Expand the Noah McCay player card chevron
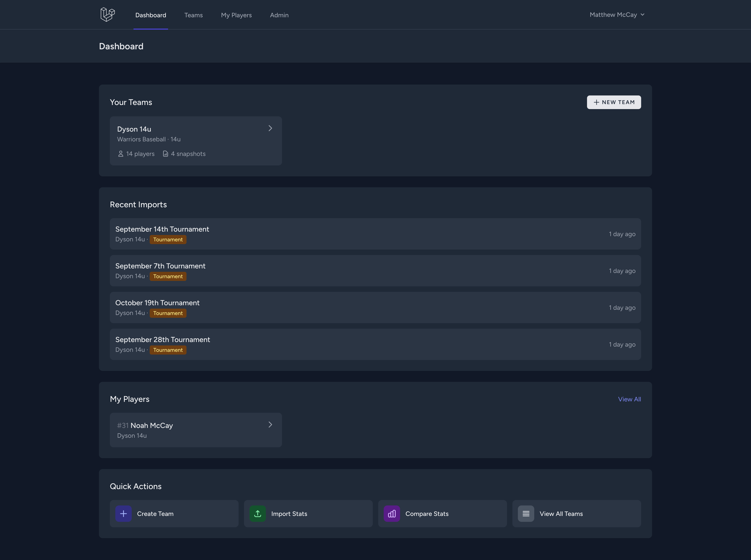The image size is (751, 560). point(270,424)
